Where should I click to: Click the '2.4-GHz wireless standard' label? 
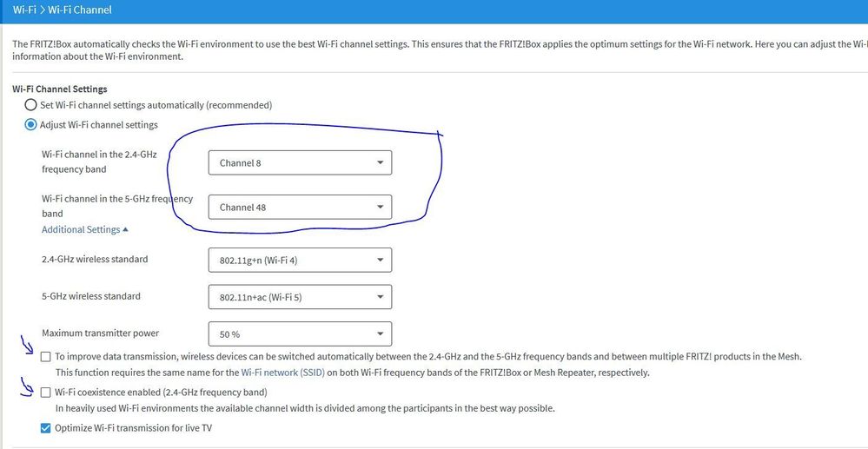pyautogui.click(x=95, y=259)
